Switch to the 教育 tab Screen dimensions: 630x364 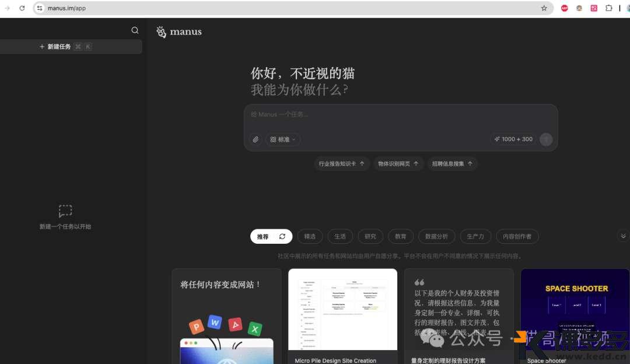(401, 236)
